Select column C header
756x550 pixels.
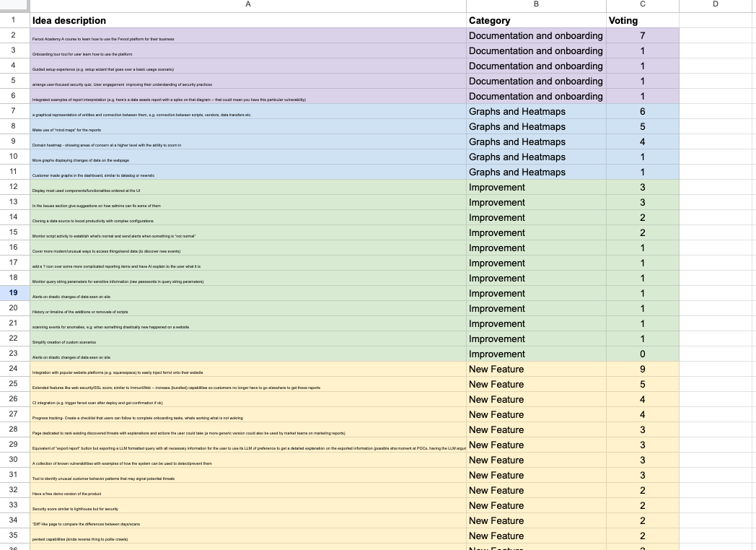click(x=643, y=5)
